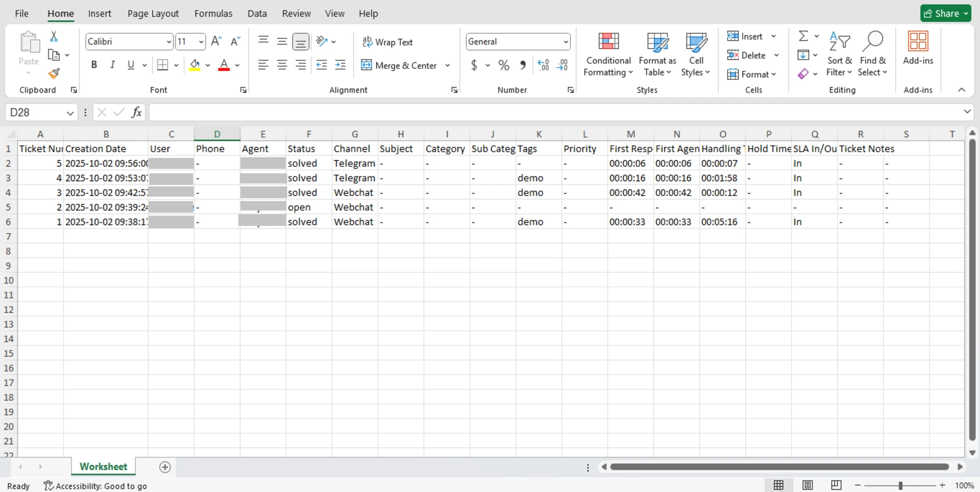Click Merge & Center button
The width and height of the screenshot is (980, 492).
point(399,65)
